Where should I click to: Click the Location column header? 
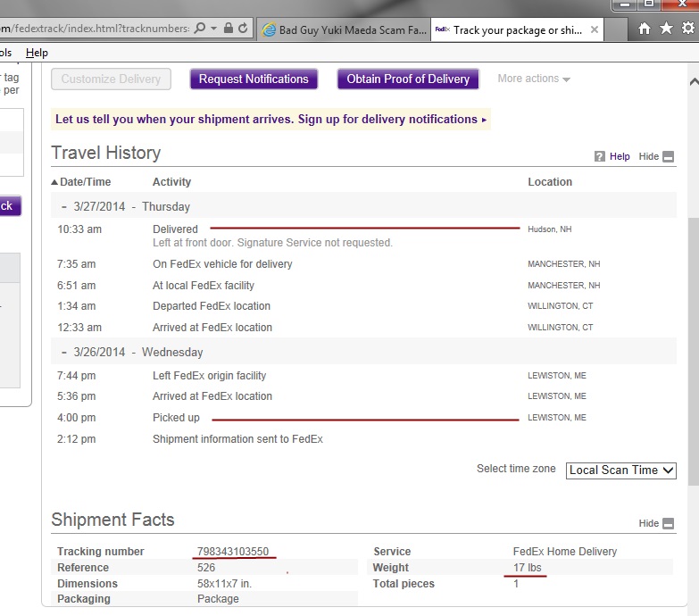(x=550, y=182)
